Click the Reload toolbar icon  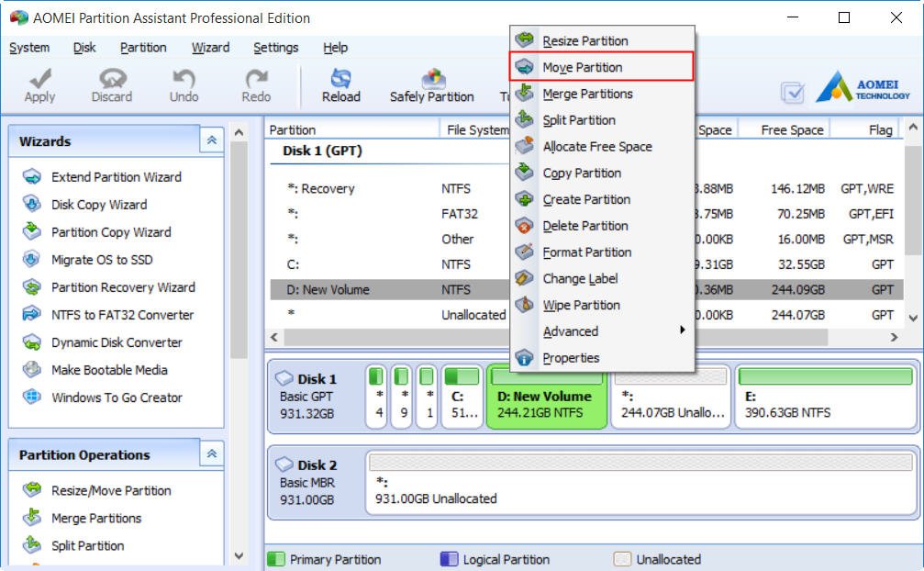click(340, 78)
